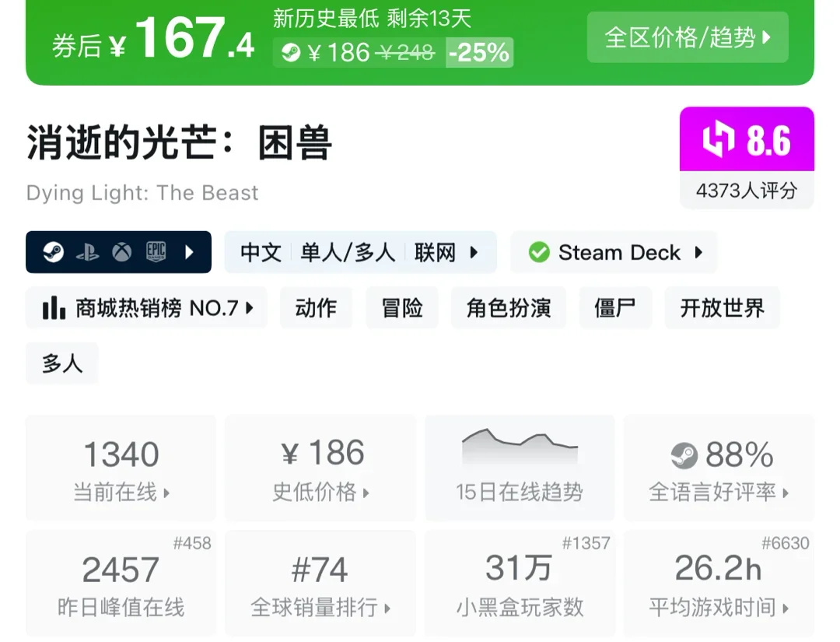Image resolution: width=840 pixels, height=642 pixels.
Task: Expand the platform list arrow
Action: [189, 252]
